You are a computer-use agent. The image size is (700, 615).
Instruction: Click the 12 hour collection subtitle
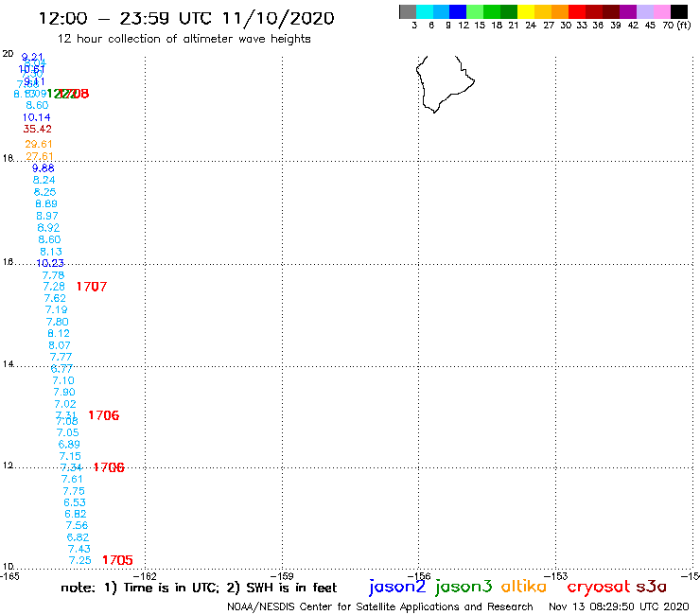184,40
